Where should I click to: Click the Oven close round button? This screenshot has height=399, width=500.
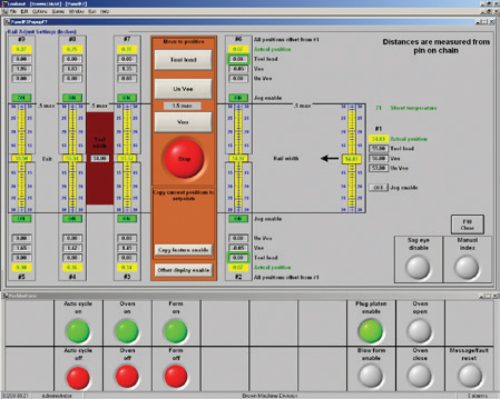[420, 376]
